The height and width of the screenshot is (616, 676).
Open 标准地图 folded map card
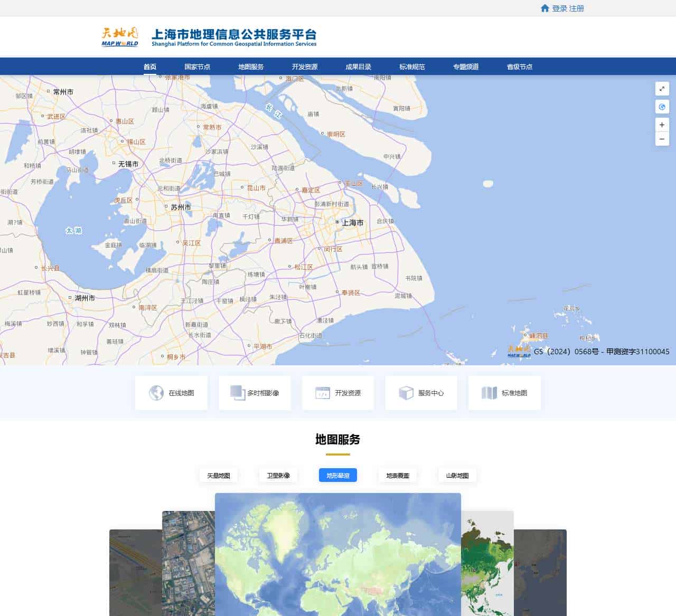(504, 393)
